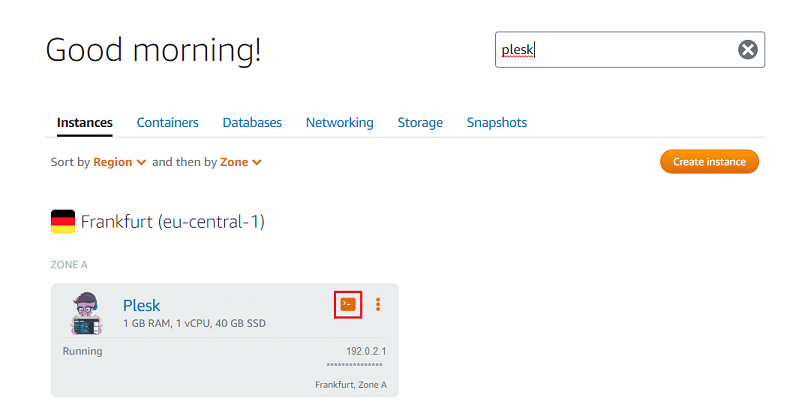Screen dimensions: 805x402
Task: Expand the then-by Zone dropdown
Action: [241, 162]
